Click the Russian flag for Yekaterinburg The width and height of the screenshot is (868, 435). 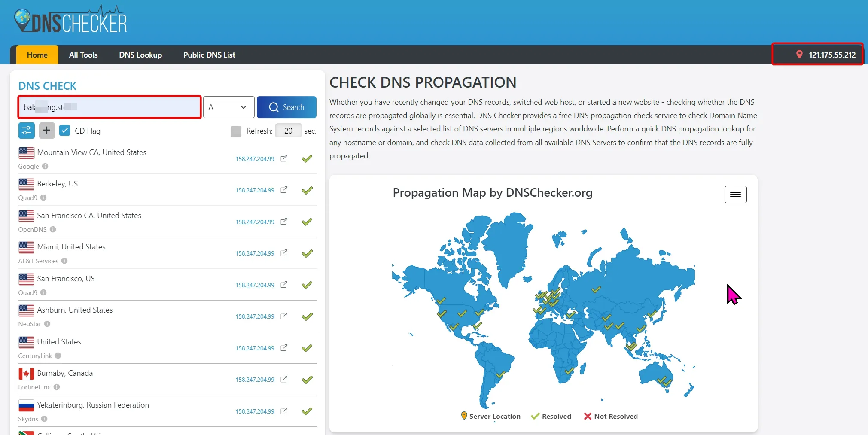tap(26, 405)
